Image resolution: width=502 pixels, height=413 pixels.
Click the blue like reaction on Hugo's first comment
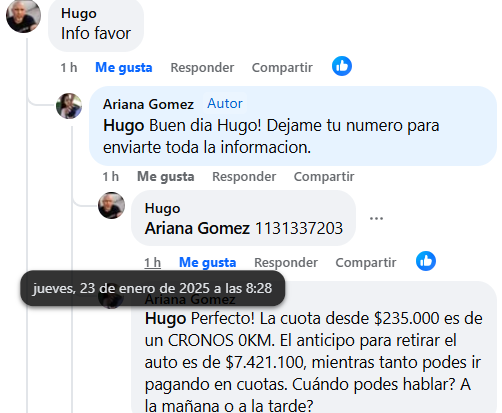point(342,66)
